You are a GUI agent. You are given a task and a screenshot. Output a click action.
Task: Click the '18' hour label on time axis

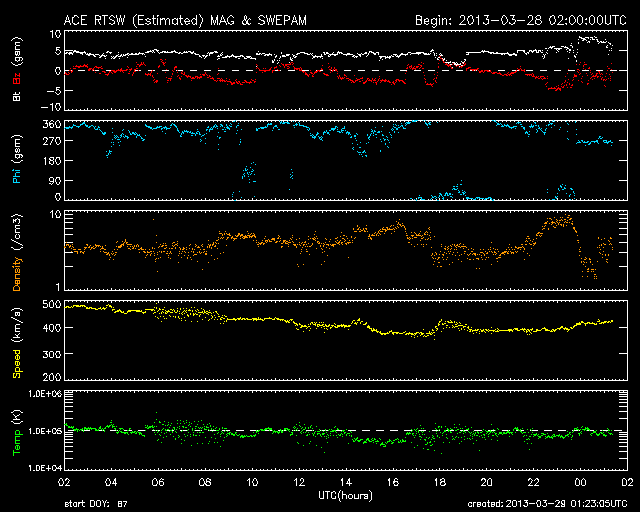tap(440, 483)
